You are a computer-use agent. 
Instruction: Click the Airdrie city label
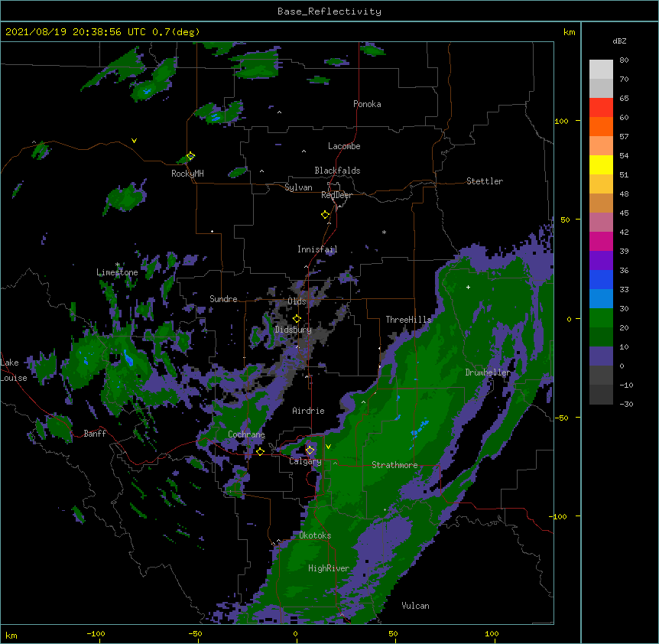pyautogui.click(x=309, y=411)
